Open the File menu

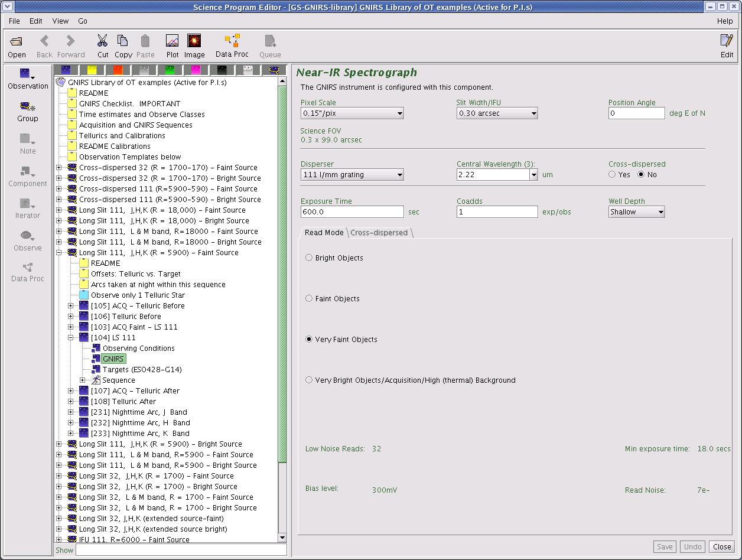14,21
